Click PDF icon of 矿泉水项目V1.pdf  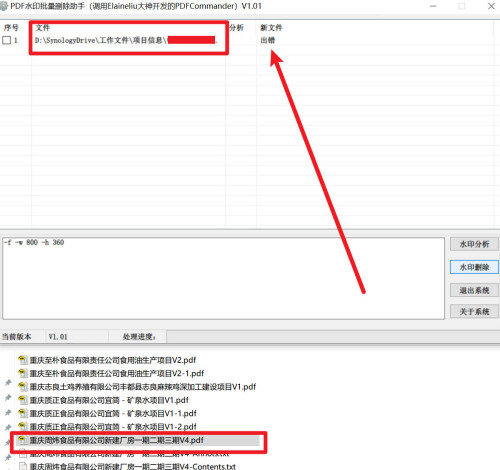tap(23, 400)
